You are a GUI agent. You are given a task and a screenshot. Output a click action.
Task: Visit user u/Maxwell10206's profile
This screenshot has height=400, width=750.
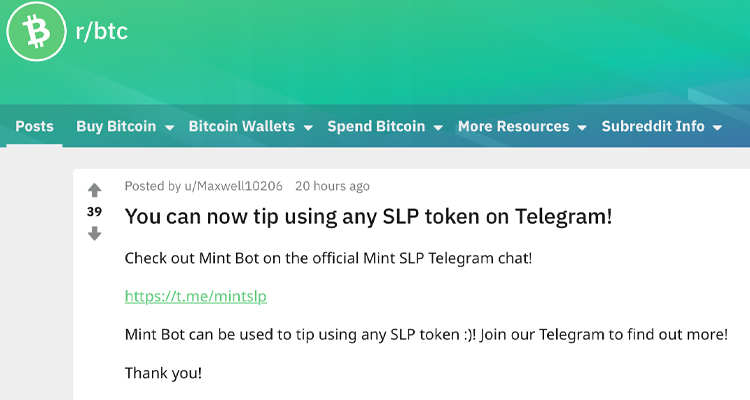pos(233,186)
